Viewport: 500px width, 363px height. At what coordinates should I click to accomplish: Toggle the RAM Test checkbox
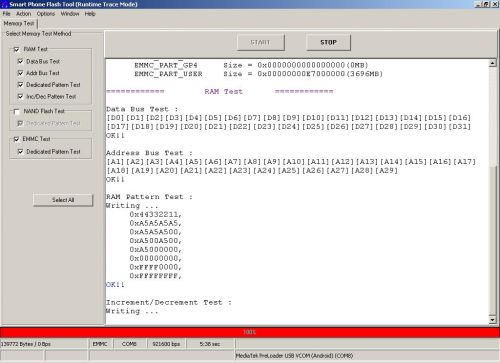(x=16, y=49)
